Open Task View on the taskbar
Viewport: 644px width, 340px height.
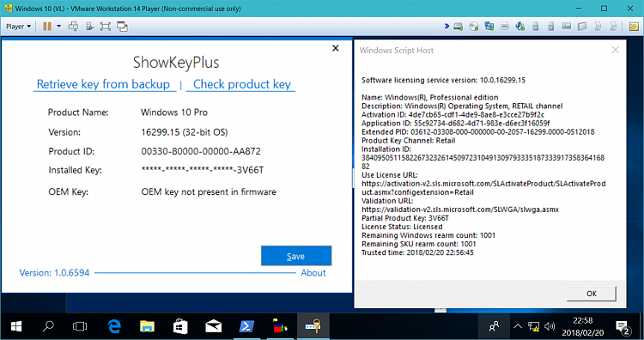(80, 326)
